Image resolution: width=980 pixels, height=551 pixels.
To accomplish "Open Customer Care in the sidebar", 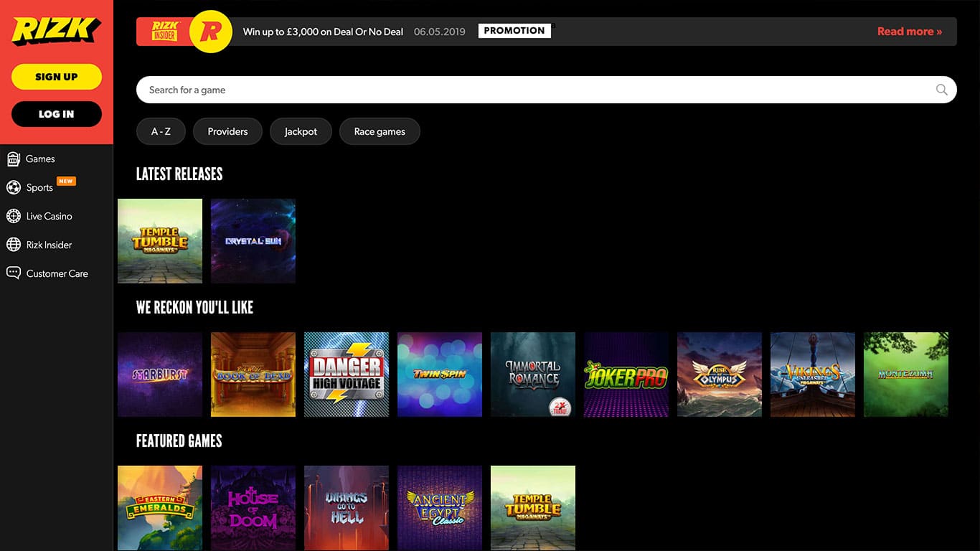I will (56, 273).
